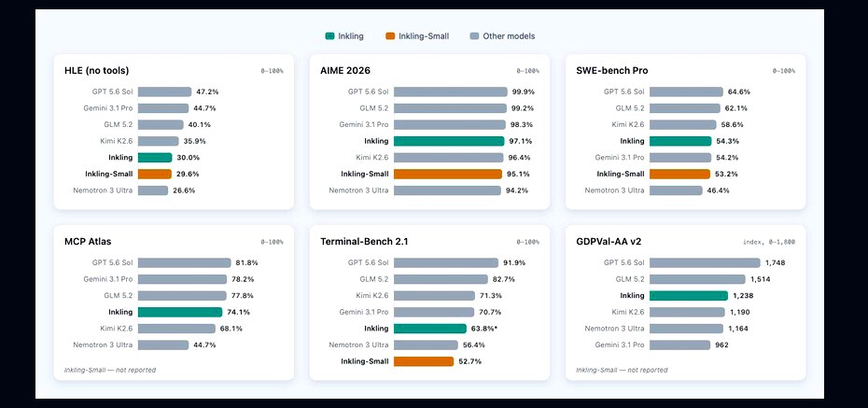Click the teal Inkling legend swatch
Image resolution: width=868 pixels, height=408 pixels.
point(329,36)
